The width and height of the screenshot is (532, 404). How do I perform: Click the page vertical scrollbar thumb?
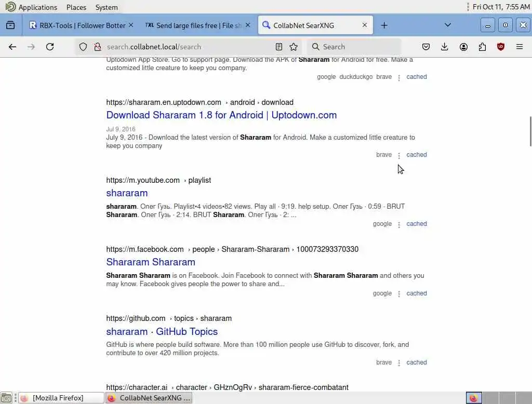(x=530, y=131)
